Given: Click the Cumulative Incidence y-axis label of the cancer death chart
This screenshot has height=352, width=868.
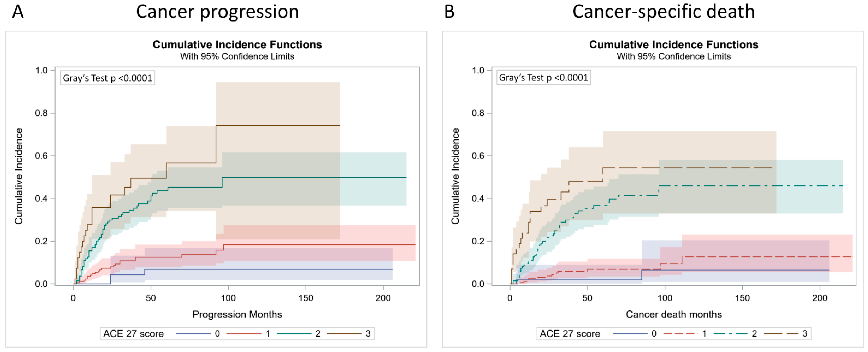Looking at the screenshot, I should click(455, 176).
